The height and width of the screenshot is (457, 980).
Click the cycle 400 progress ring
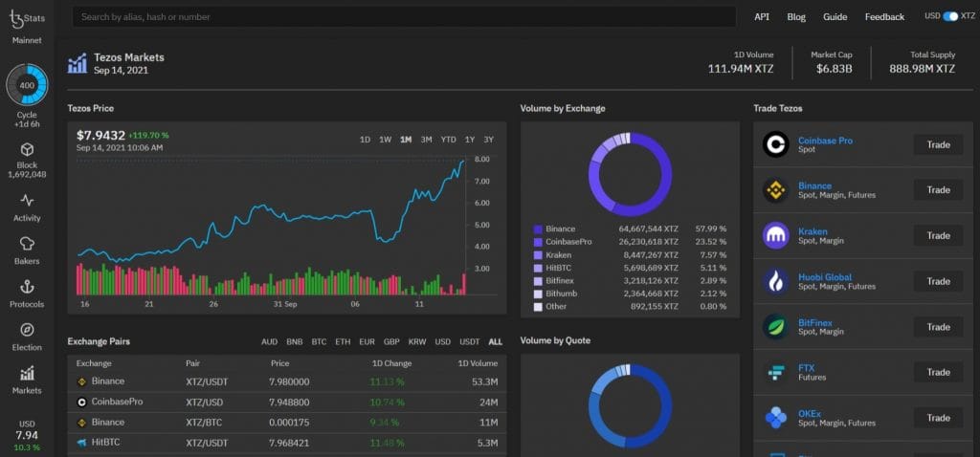click(x=27, y=85)
